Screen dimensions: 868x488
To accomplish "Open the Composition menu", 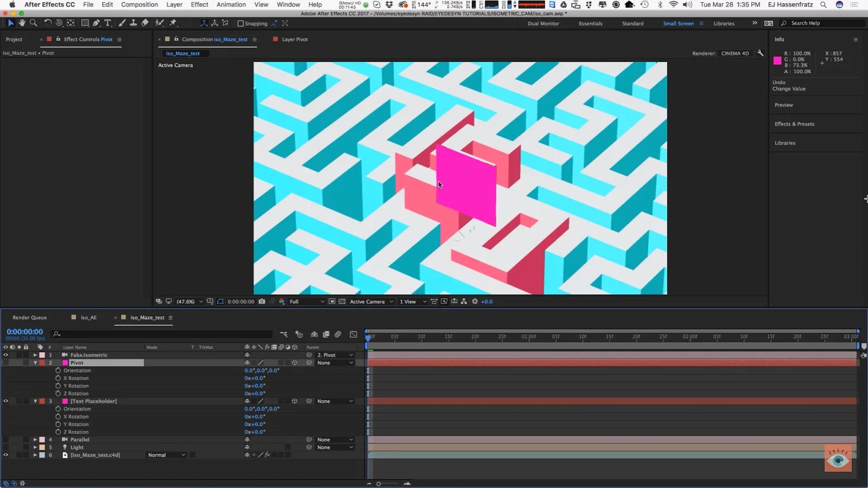I will 139,4.
